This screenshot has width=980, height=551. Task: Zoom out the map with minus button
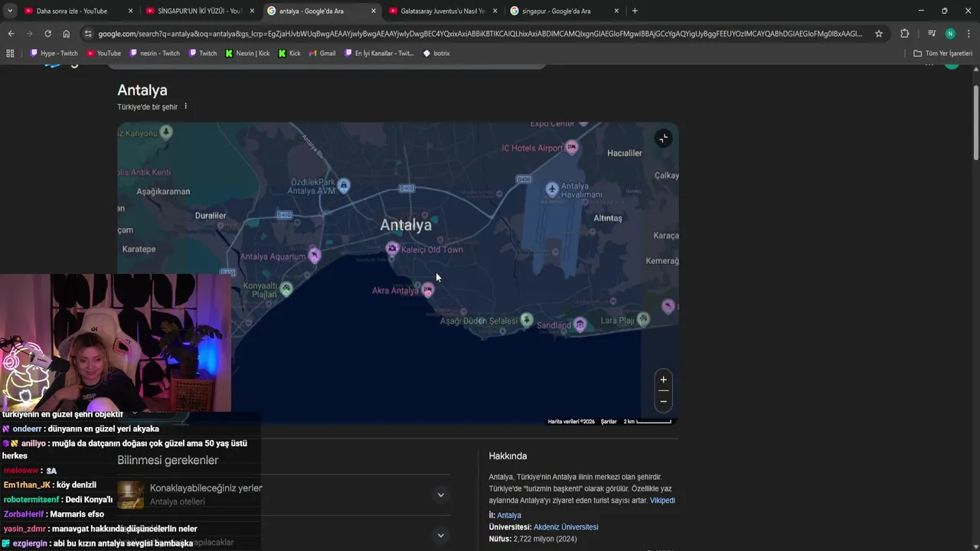tap(663, 401)
